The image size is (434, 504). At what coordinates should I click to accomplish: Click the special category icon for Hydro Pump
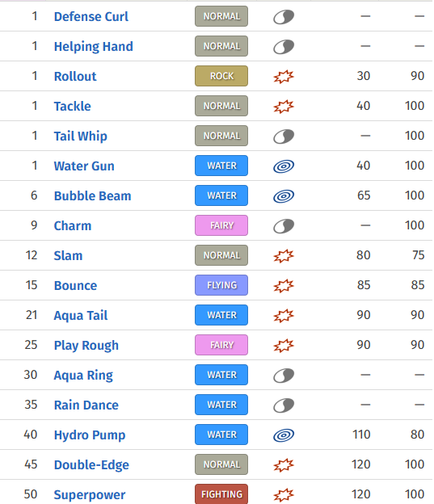pyautogui.click(x=284, y=435)
